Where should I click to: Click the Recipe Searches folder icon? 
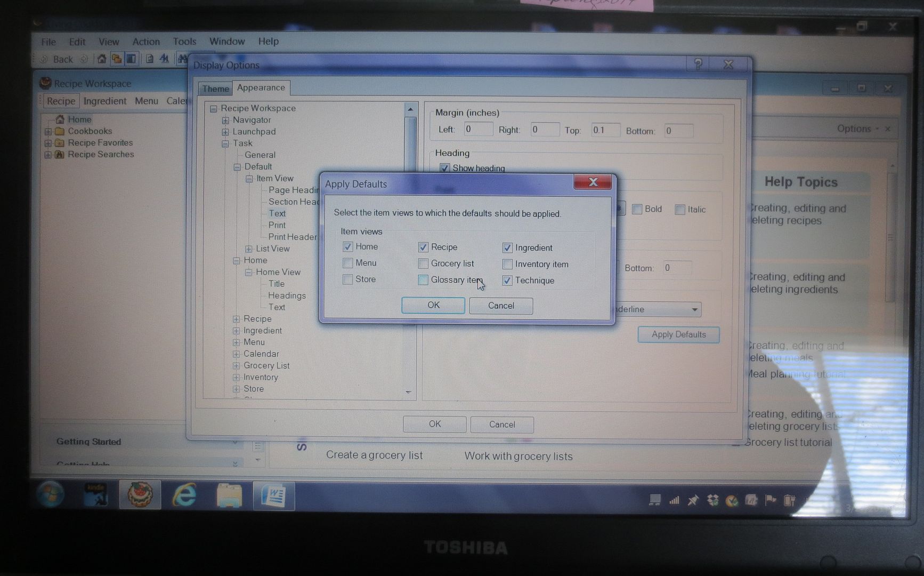coord(60,154)
